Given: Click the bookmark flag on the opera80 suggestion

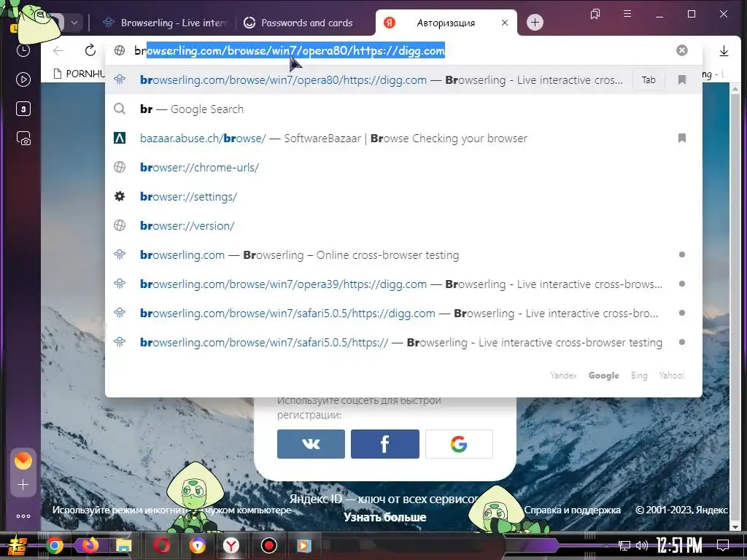Looking at the screenshot, I should point(682,80).
